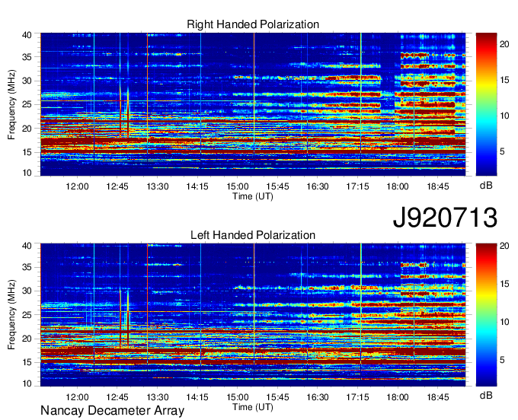
Task: Click the 30 frequency tick on bottom plot
Action: (x=27, y=291)
